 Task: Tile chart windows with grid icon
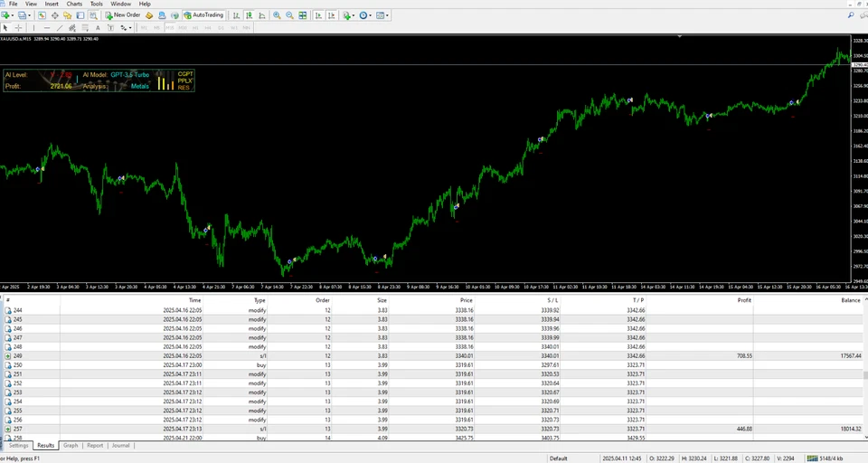tap(303, 15)
